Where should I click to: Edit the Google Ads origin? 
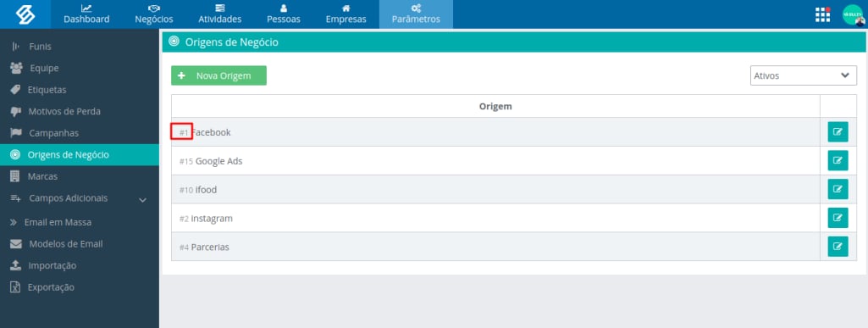(838, 161)
